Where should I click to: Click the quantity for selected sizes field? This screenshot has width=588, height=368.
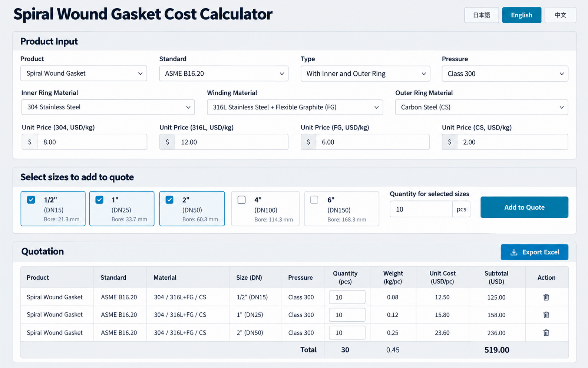(x=421, y=209)
